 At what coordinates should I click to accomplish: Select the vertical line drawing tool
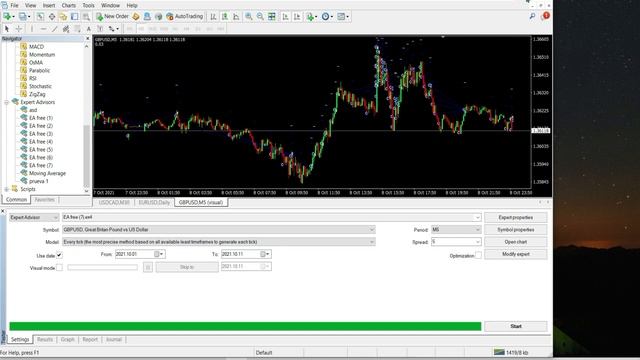tap(32, 29)
